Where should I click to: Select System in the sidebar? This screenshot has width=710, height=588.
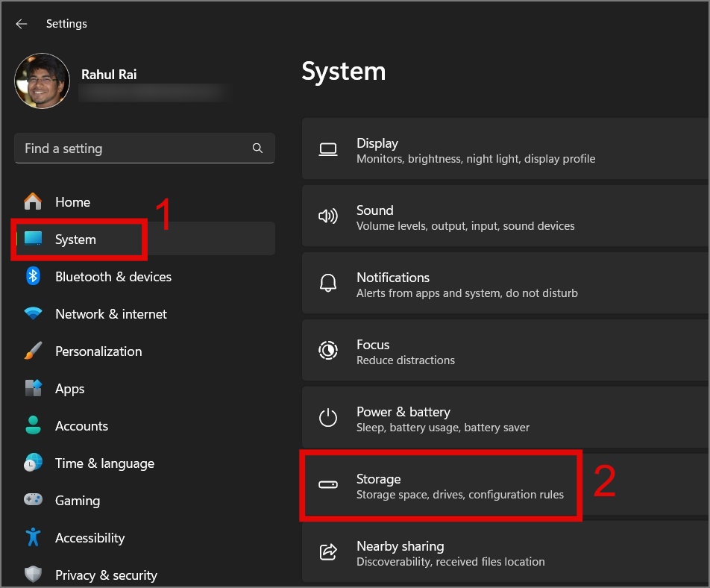click(75, 240)
